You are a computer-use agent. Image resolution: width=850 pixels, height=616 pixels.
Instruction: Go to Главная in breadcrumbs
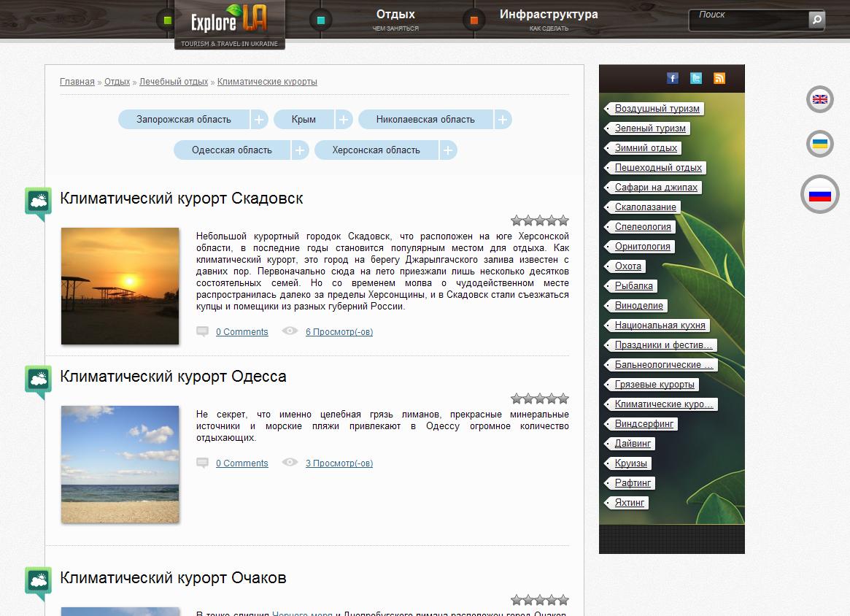click(x=77, y=81)
